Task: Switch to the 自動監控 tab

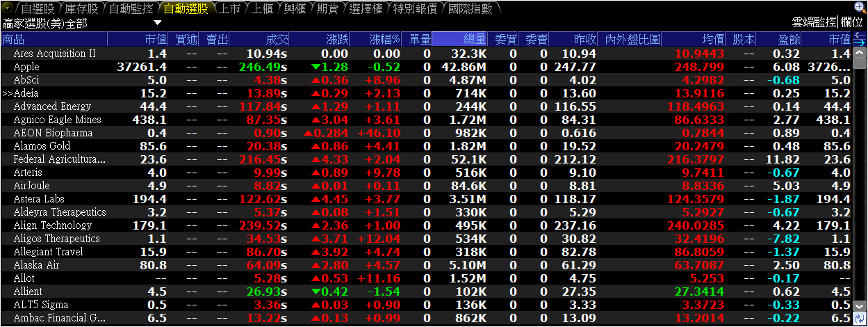Action: coord(131,9)
